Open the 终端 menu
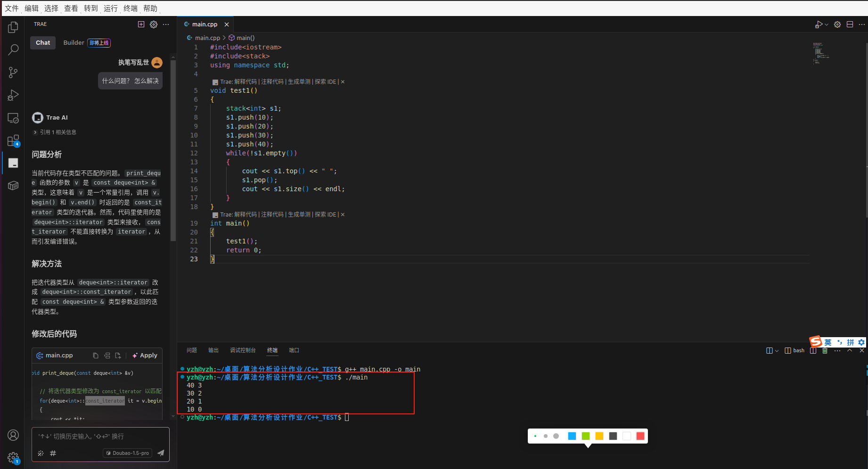The image size is (868, 469). (x=131, y=8)
